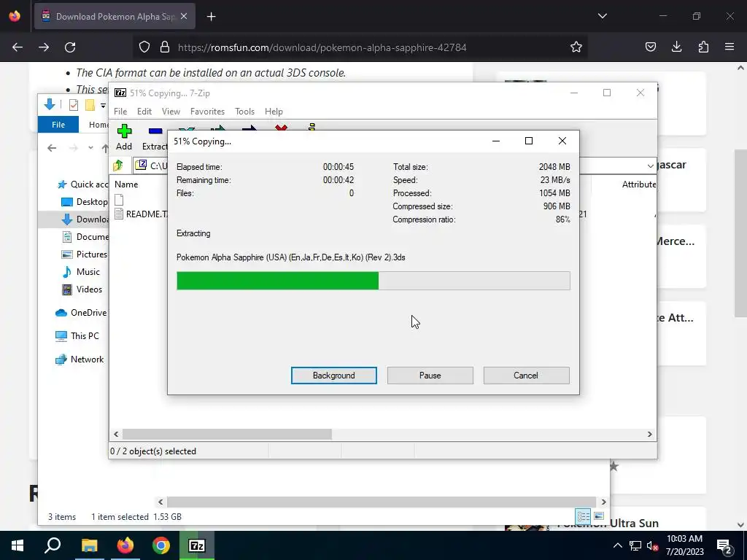Image resolution: width=747 pixels, height=560 pixels.
Task: Open Explorer File ribbon tab
Action: tap(58, 125)
